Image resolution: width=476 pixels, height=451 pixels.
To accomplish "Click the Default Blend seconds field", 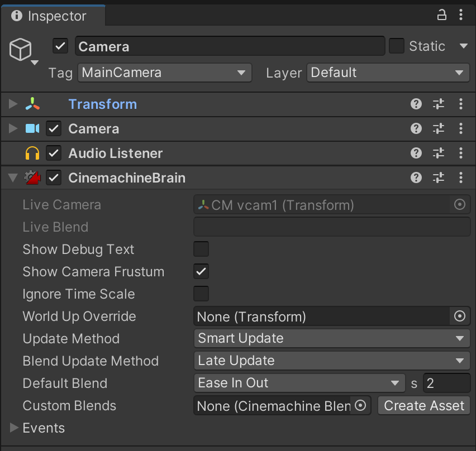I will [446, 383].
